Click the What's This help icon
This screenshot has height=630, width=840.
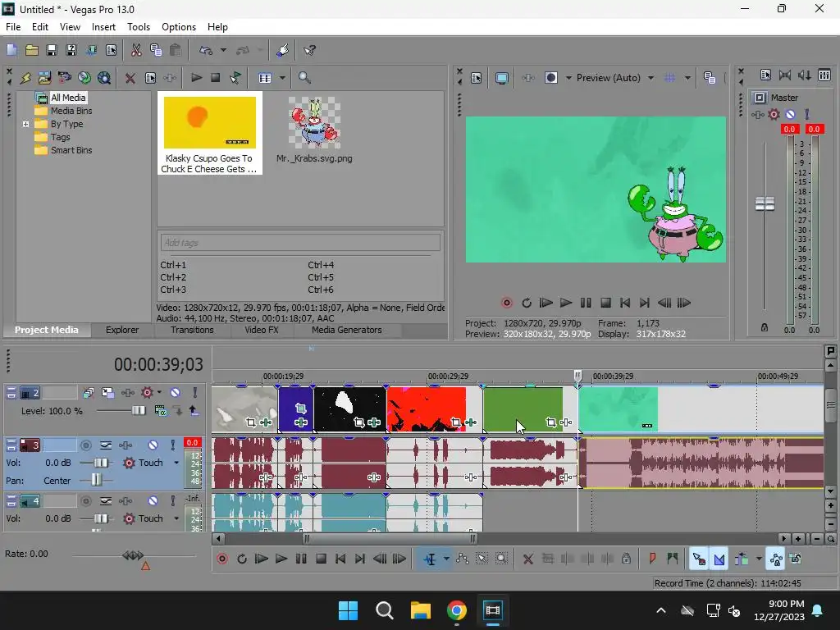point(309,50)
